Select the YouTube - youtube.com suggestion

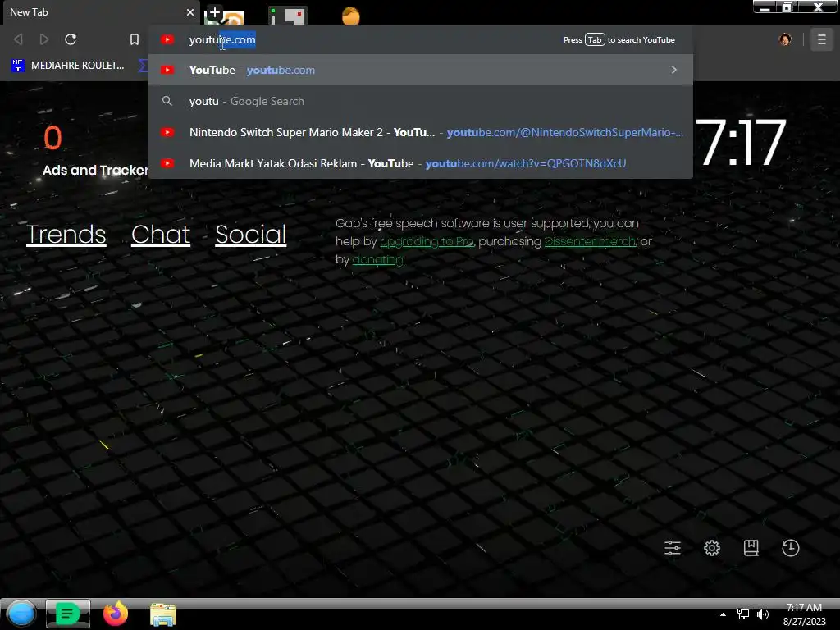(x=420, y=71)
